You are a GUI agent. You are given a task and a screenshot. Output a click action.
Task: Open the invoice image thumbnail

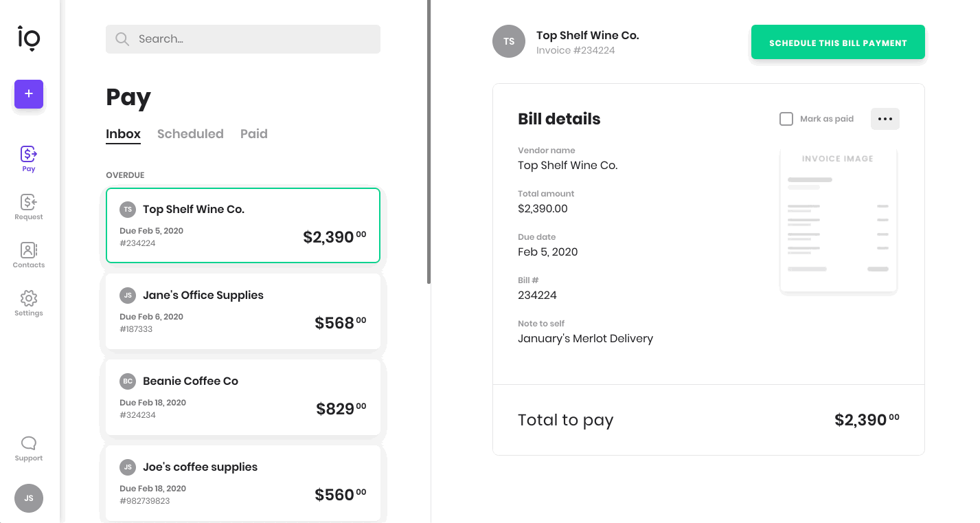(839, 219)
